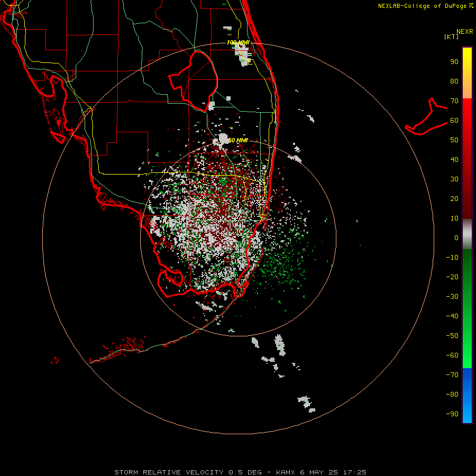Click the 70 value on the velocity scale
Screen dimensions: 476x476
[x=454, y=101]
